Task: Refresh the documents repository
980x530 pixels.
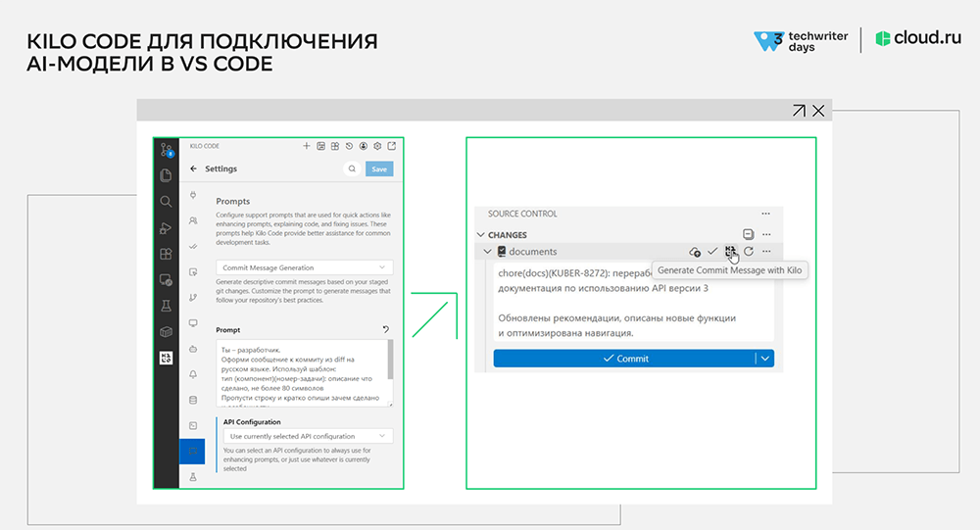Action: point(748,251)
